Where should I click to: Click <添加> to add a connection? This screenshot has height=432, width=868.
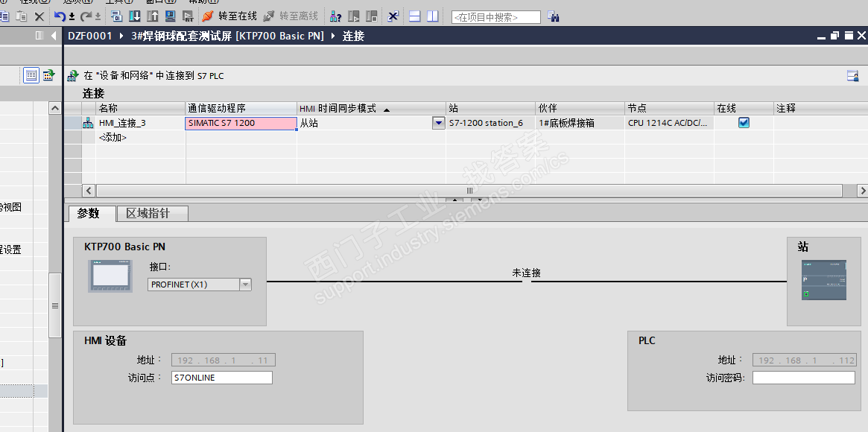pyautogui.click(x=113, y=137)
